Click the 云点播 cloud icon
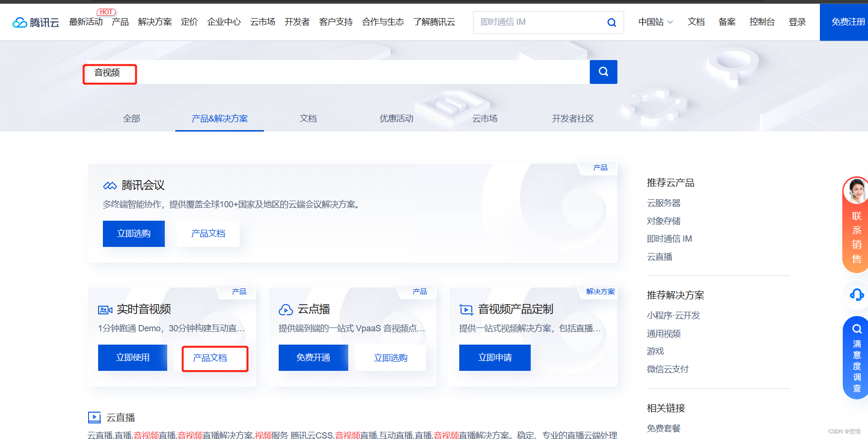 point(286,310)
